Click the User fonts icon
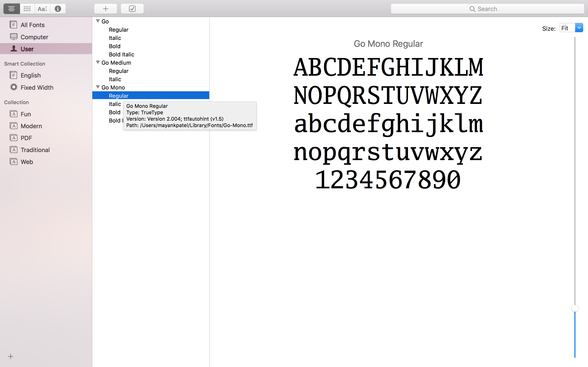 (14, 49)
